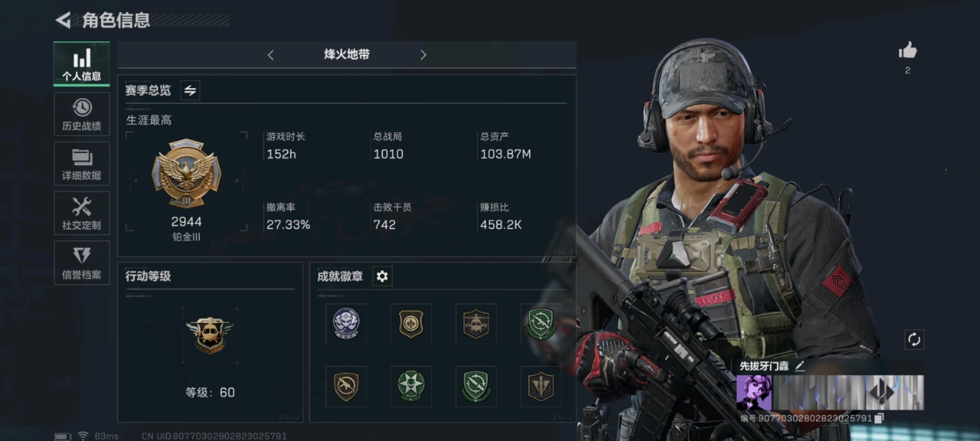Open achievement badge settings gear
Screen dimensions: 980x441
tap(382, 277)
